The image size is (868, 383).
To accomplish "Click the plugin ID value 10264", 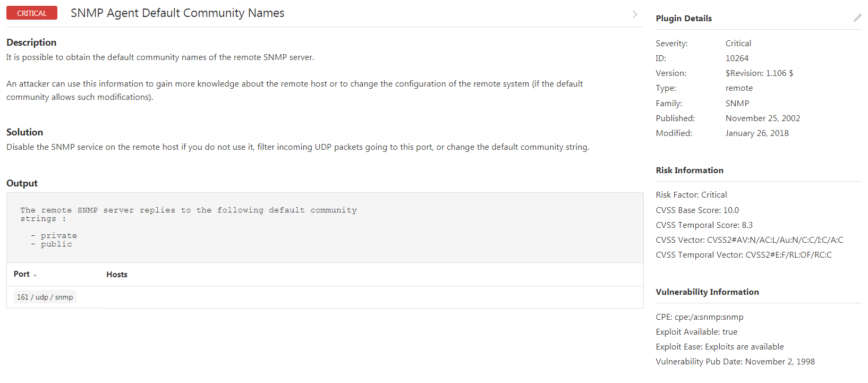I will (737, 58).
